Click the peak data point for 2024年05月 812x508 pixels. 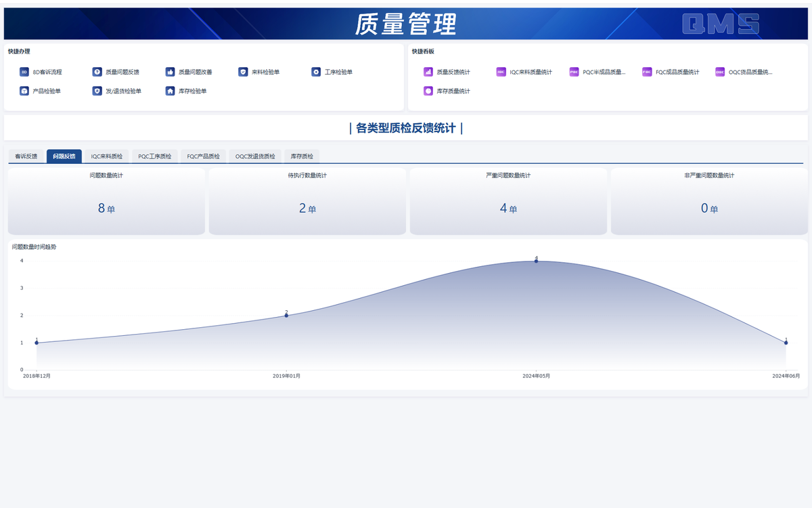click(537, 261)
